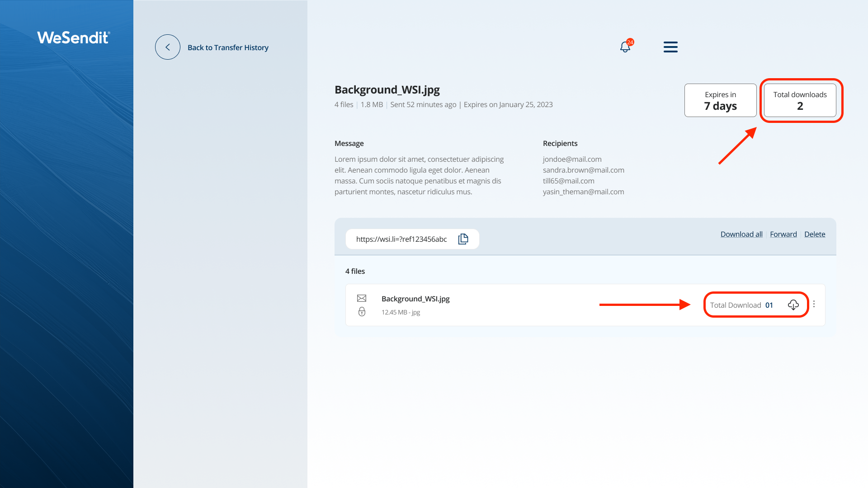
Task: Open the hamburger menu
Action: [x=670, y=47]
